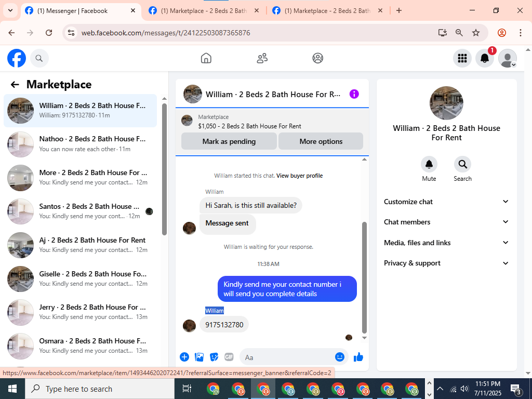532x399 pixels.
Task: Click the back arrow beside Marketplace heading
Action: pos(15,85)
